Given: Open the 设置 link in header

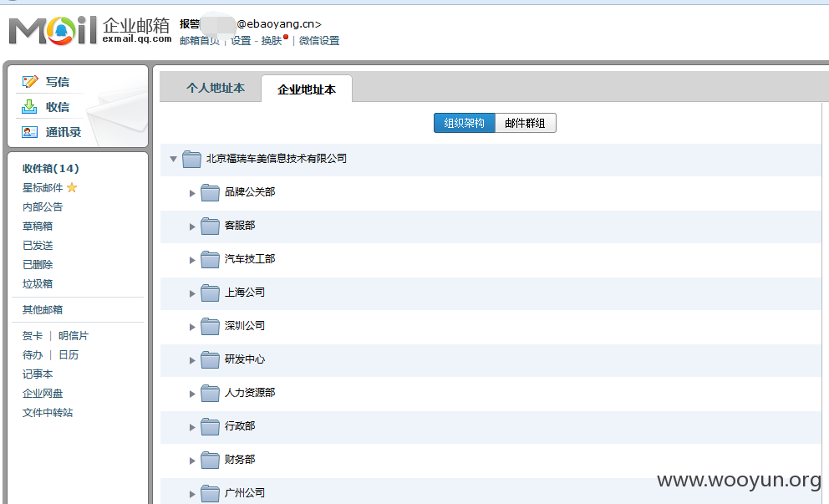Looking at the screenshot, I should 241,41.
